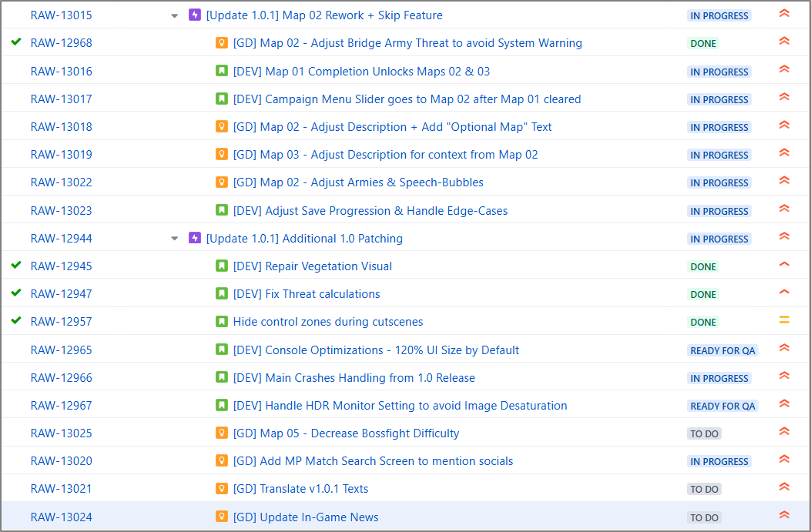Click the highest priority icon for RAW-13024
The image size is (811, 532).
784,515
